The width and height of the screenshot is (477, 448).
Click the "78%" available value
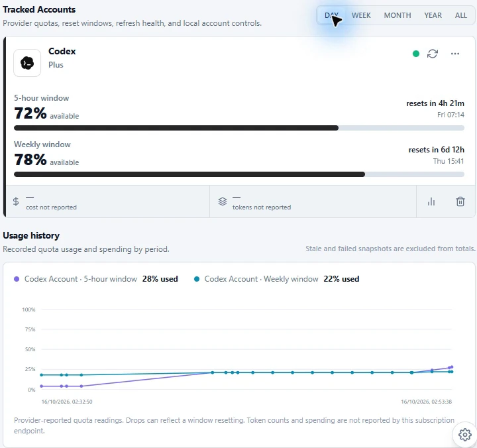click(30, 160)
